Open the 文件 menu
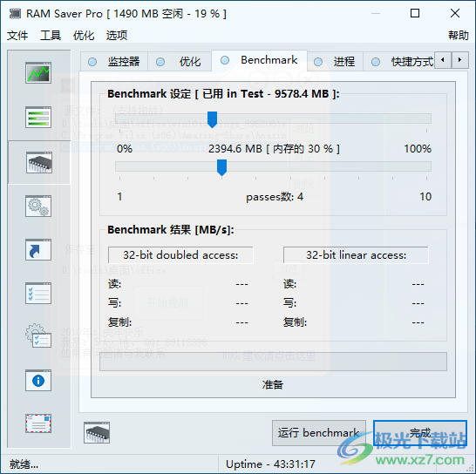 pyautogui.click(x=17, y=35)
